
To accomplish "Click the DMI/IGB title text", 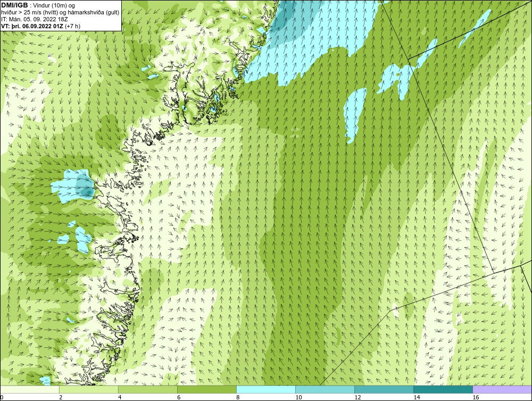I will point(14,5).
